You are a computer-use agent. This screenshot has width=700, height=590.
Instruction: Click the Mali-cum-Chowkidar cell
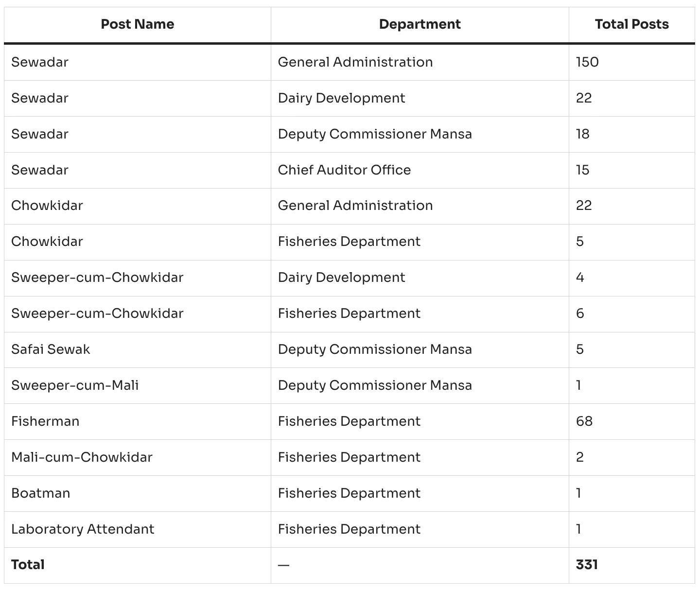click(x=82, y=457)
